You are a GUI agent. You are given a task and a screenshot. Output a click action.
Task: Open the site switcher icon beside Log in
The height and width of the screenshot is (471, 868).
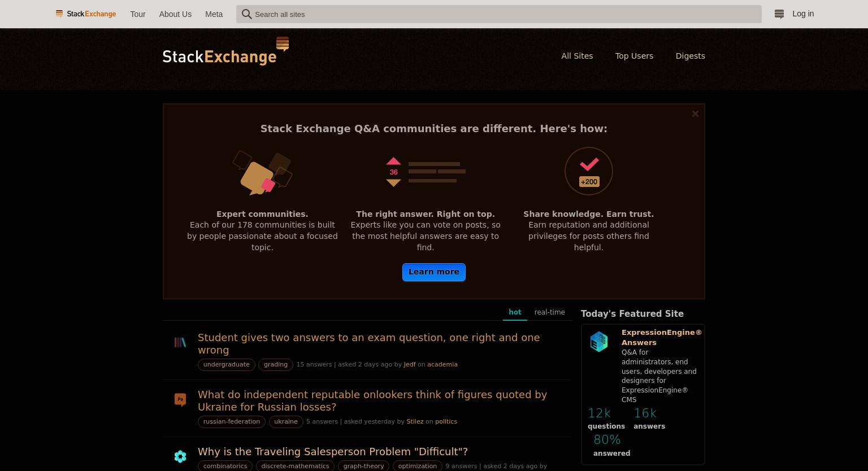(779, 14)
